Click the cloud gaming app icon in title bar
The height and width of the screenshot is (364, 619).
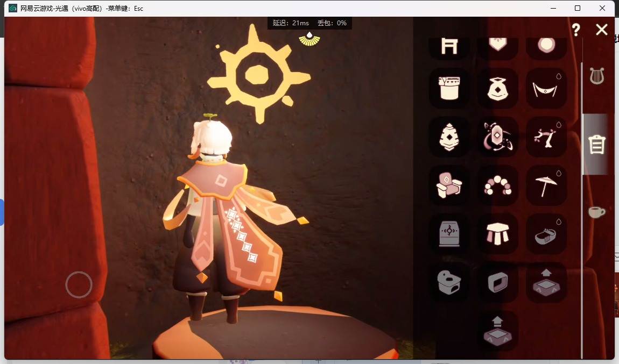coord(12,8)
